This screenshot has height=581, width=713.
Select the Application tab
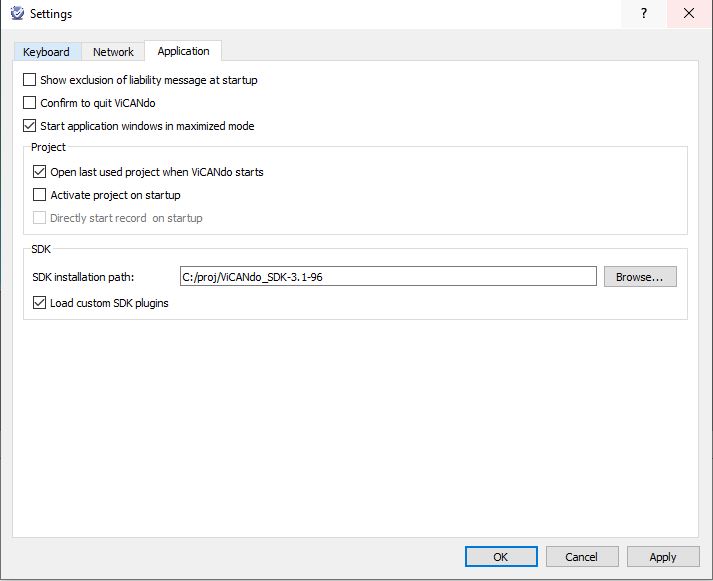tap(183, 51)
